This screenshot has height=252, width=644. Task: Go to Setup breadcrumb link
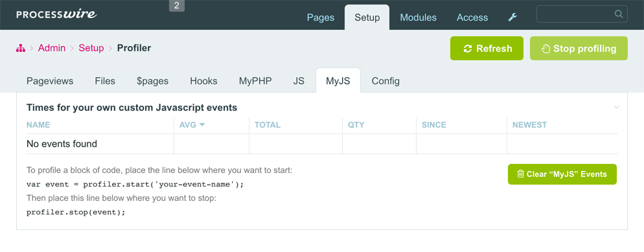click(91, 48)
